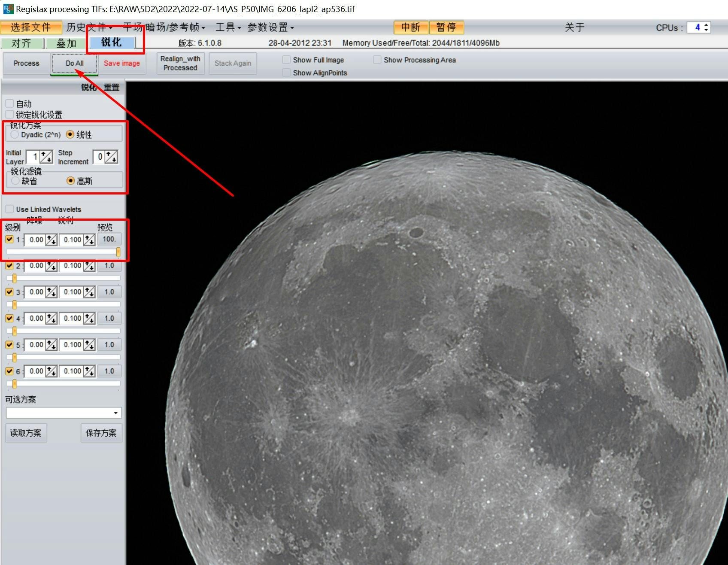Click layer 1 wavelet slider handle
Viewport: 728px width, 565px height.
click(118, 252)
